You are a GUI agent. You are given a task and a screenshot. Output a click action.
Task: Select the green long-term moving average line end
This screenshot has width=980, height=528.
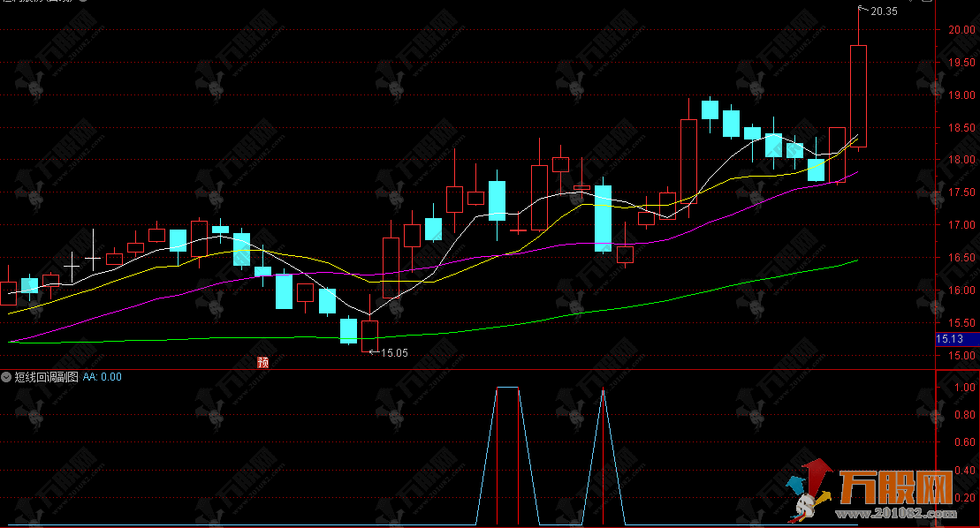click(855, 261)
